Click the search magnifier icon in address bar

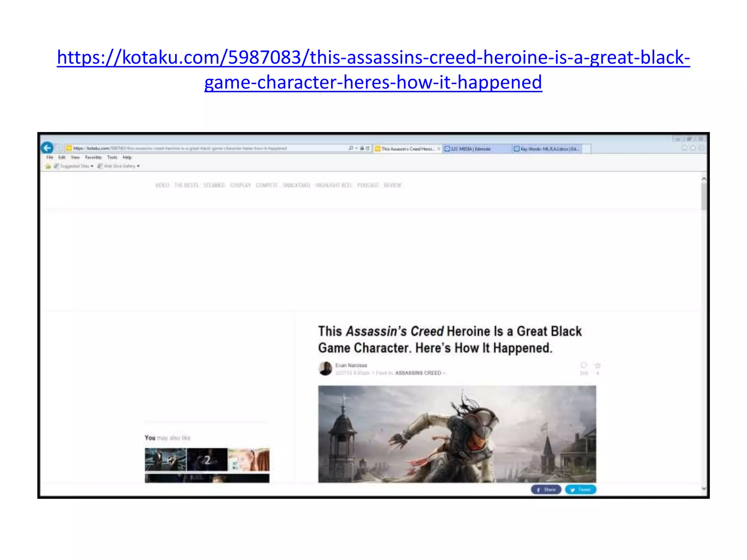(351, 148)
